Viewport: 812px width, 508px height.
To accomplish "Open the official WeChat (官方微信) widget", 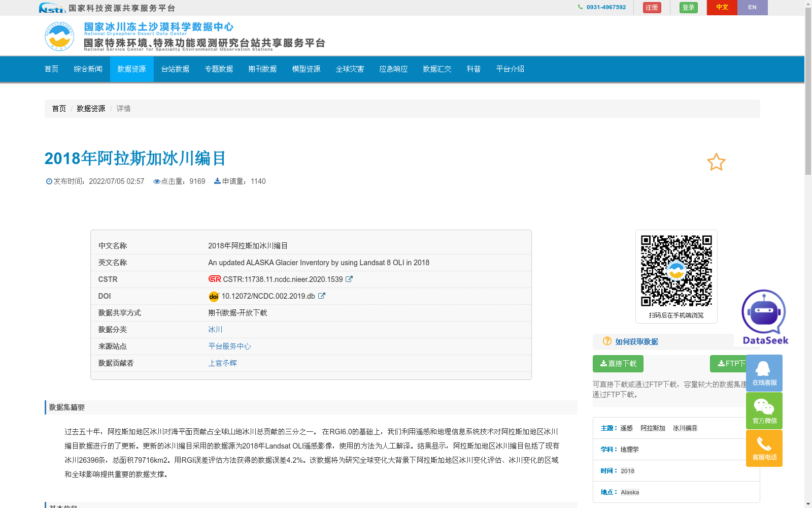I will click(764, 410).
